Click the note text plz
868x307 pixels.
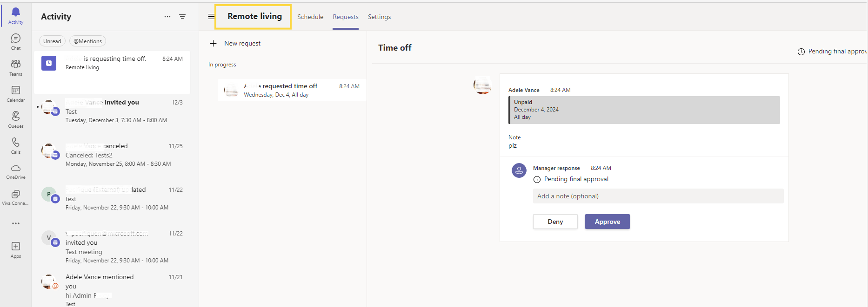coord(513,146)
